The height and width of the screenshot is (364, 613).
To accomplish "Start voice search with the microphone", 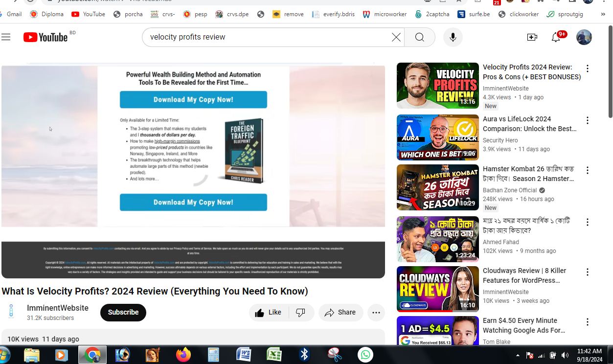I will [453, 37].
